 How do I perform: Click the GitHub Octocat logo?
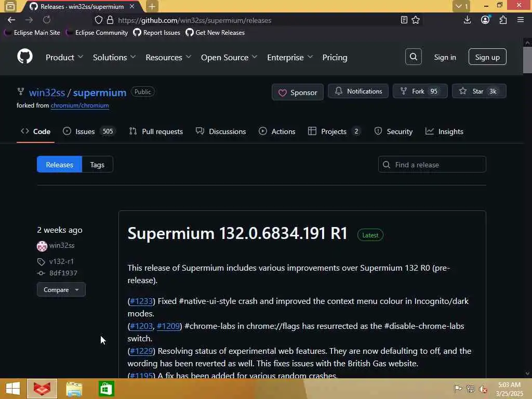coord(25,56)
